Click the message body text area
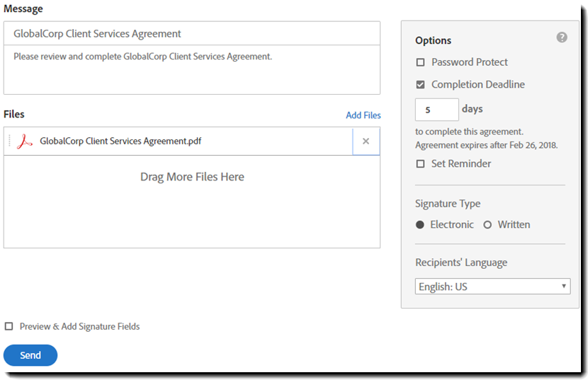Viewport: 588px width, 380px height. click(x=191, y=69)
